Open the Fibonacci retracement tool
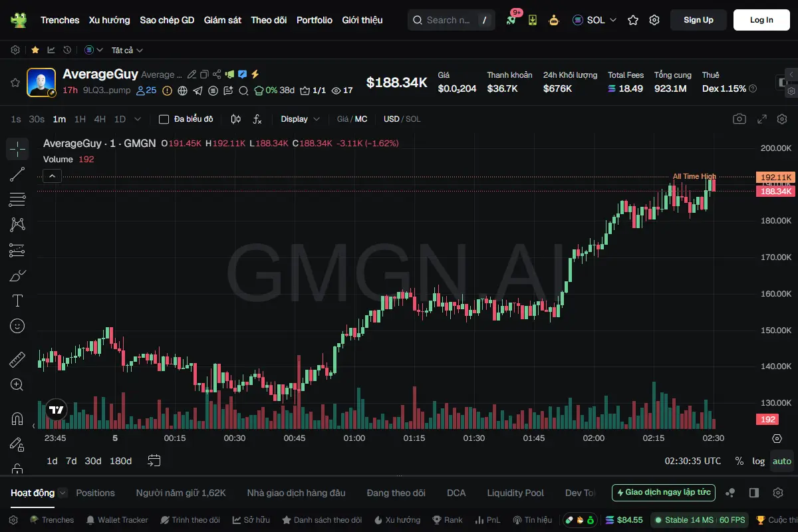 (17, 199)
